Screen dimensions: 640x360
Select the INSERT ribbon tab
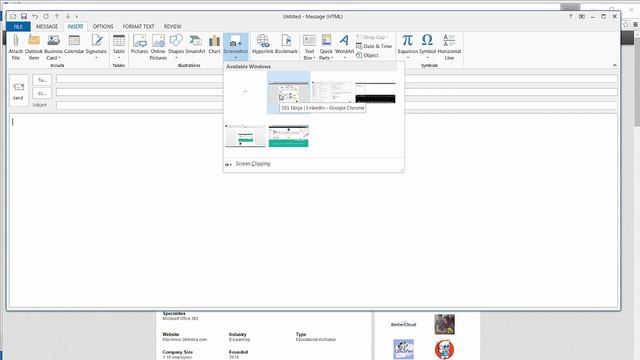click(x=75, y=27)
